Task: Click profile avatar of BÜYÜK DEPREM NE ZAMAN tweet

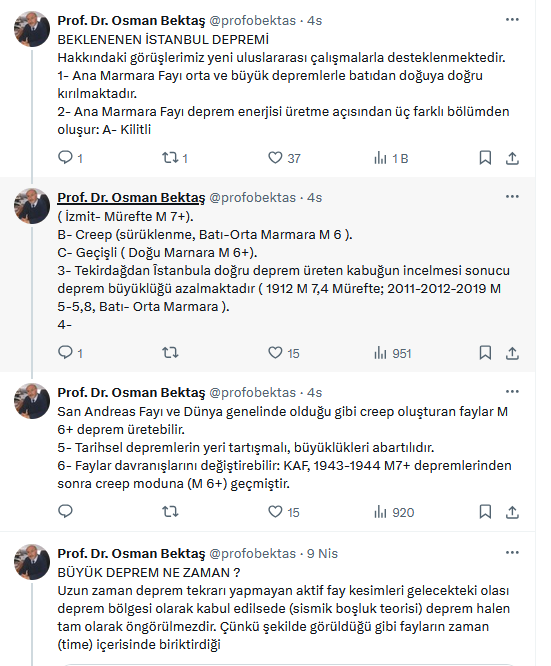Action: (32, 562)
